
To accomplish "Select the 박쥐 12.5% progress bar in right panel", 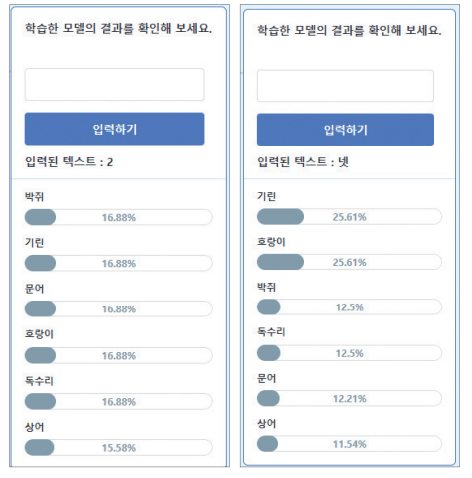I will pos(349,307).
